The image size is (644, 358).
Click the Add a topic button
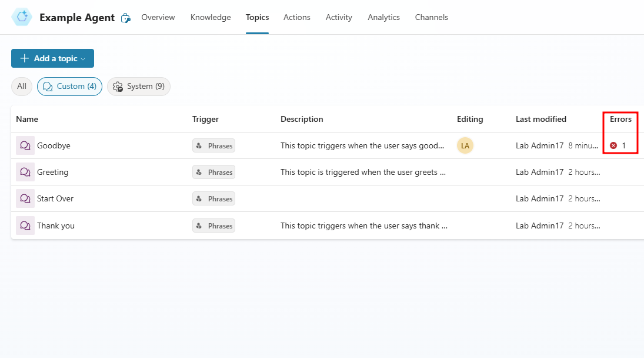[x=50, y=58]
